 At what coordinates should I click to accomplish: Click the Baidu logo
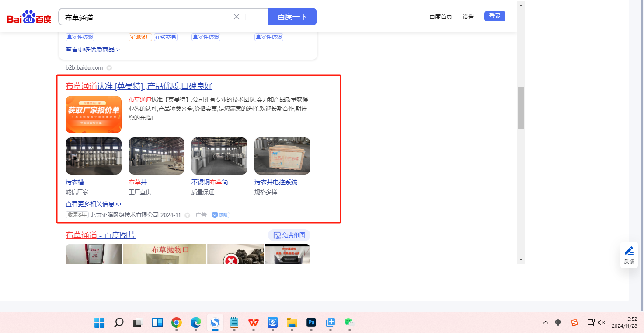(x=29, y=18)
